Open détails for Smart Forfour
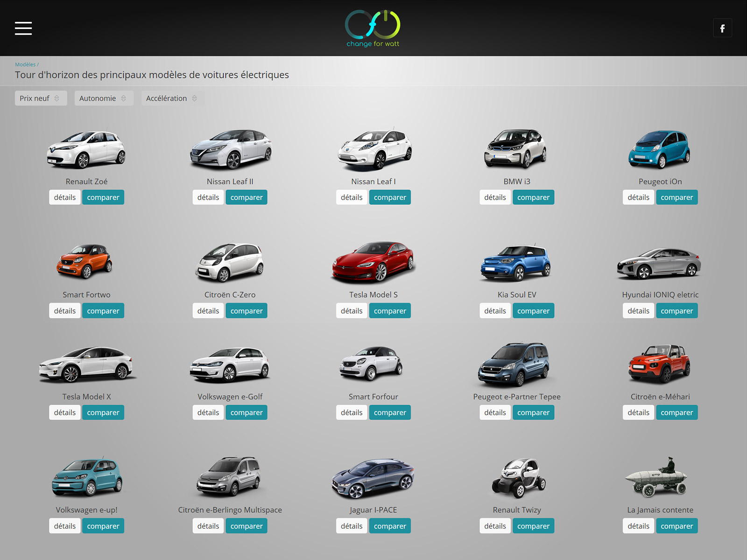This screenshot has width=747, height=560. [x=352, y=413]
